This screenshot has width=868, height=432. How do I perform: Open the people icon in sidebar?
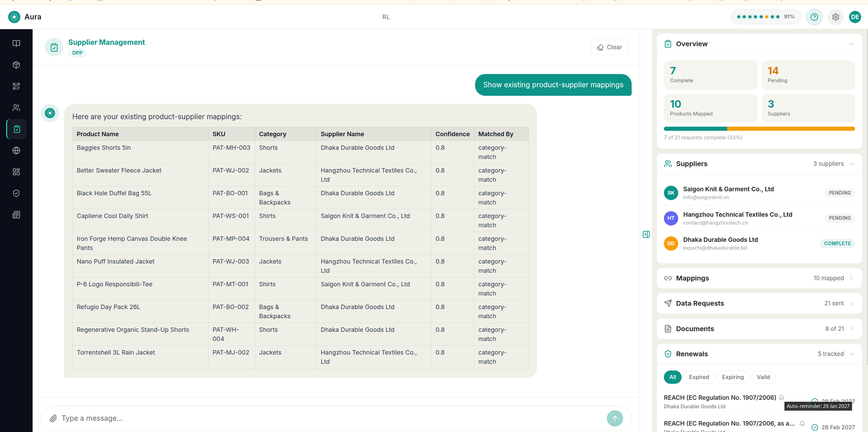click(x=16, y=108)
